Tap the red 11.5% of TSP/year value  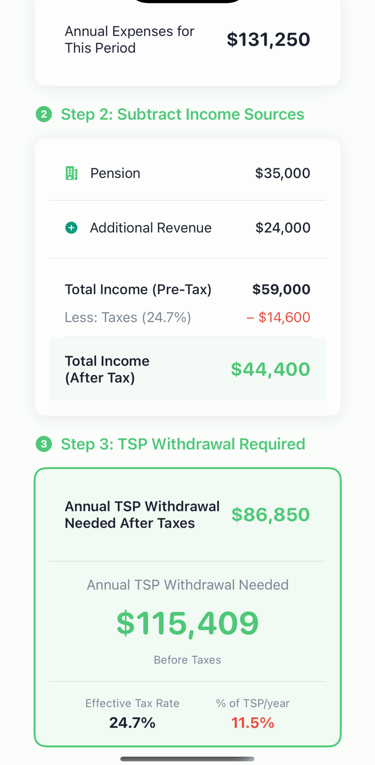point(253,723)
